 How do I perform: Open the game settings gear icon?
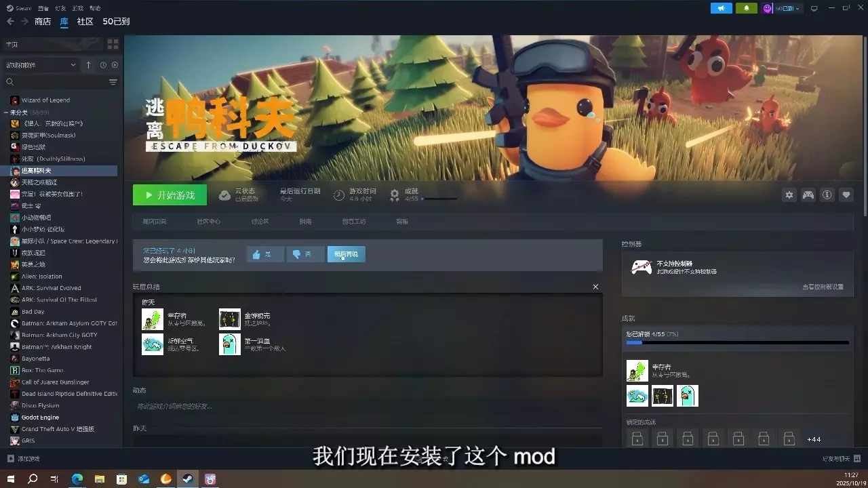pyautogui.click(x=789, y=195)
